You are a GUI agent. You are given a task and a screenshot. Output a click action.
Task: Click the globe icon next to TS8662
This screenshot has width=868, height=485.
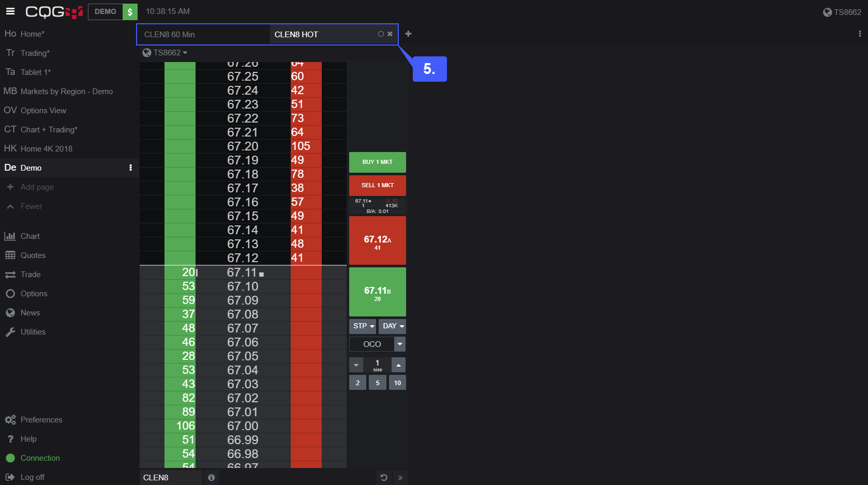pos(146,52)
